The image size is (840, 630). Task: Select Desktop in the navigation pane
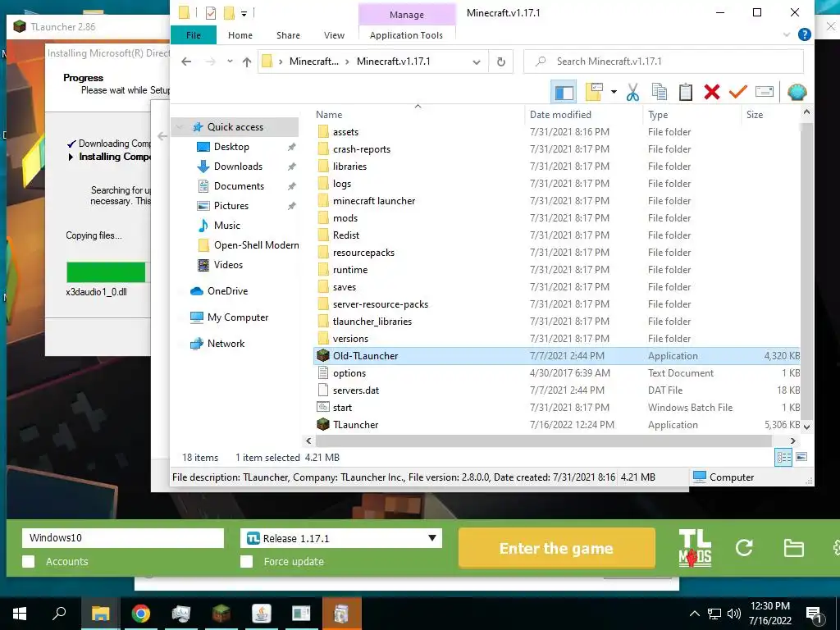click(231, 147)
